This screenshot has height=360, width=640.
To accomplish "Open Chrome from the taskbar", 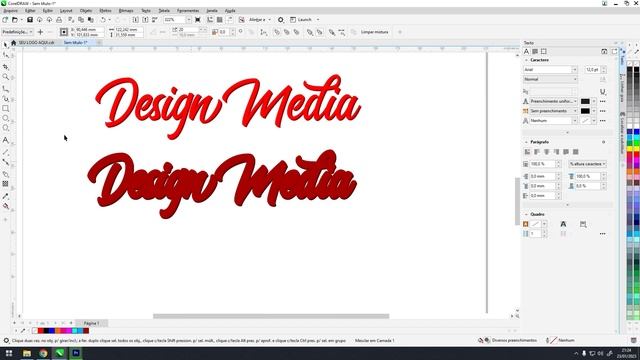I will (x=43, y=353).
